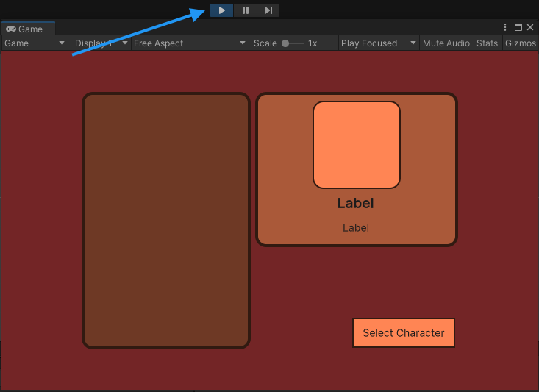
Task: Toggle Gizmos display
Action: (520, 43)
